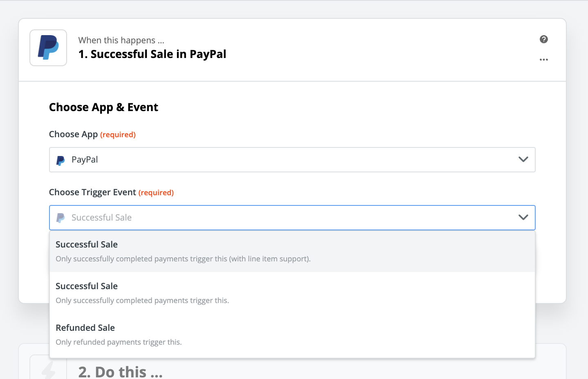This screenshot has width=588, height=379.
Task: Click the 'Choose Trigger Event' field label
Action: pyautogui.click(x=92, y=192)
